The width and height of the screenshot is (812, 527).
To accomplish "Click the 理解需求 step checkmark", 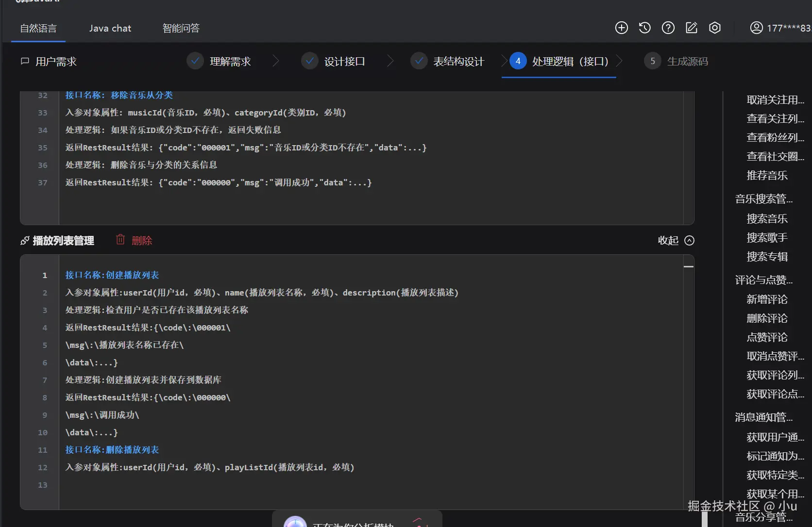I will [195, 61].
